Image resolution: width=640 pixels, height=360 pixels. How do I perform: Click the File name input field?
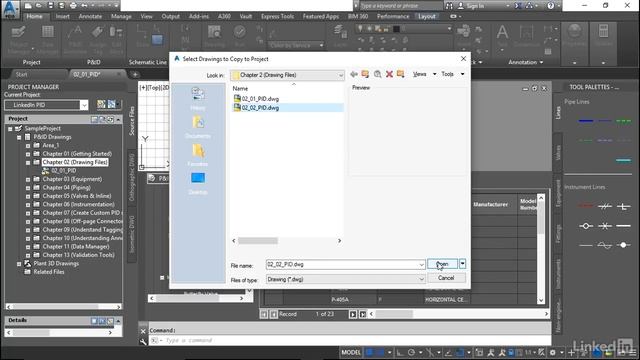point(345,264)
